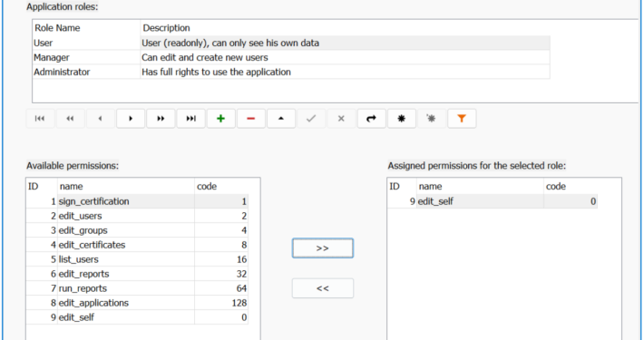
Task: Refresh data with curved arrow button
Action: click(371, 119)
